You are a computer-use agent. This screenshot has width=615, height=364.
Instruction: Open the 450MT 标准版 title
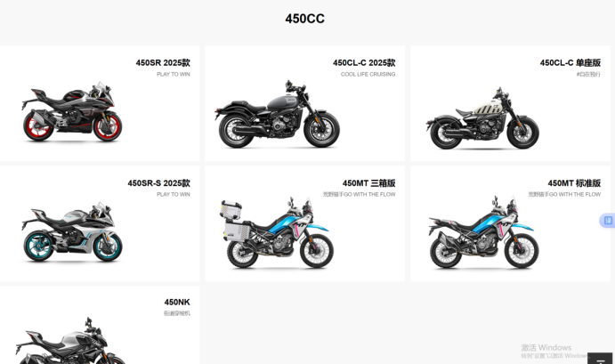[574, 183]
